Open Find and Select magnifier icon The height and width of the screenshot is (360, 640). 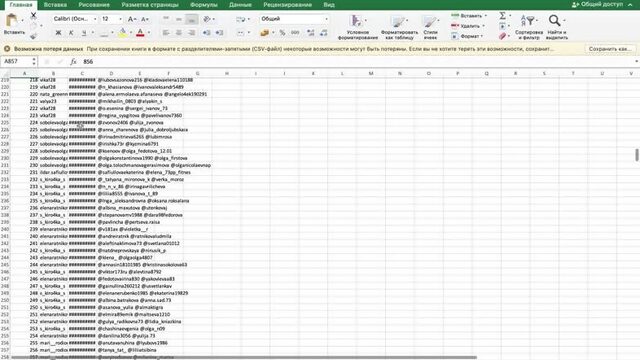tap(554, 20)
